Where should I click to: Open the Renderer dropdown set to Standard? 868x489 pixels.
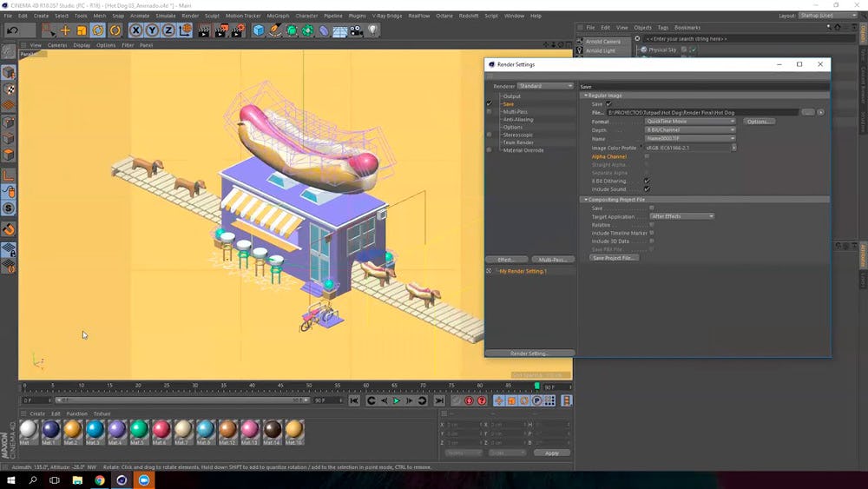click(x=545, y=86)
